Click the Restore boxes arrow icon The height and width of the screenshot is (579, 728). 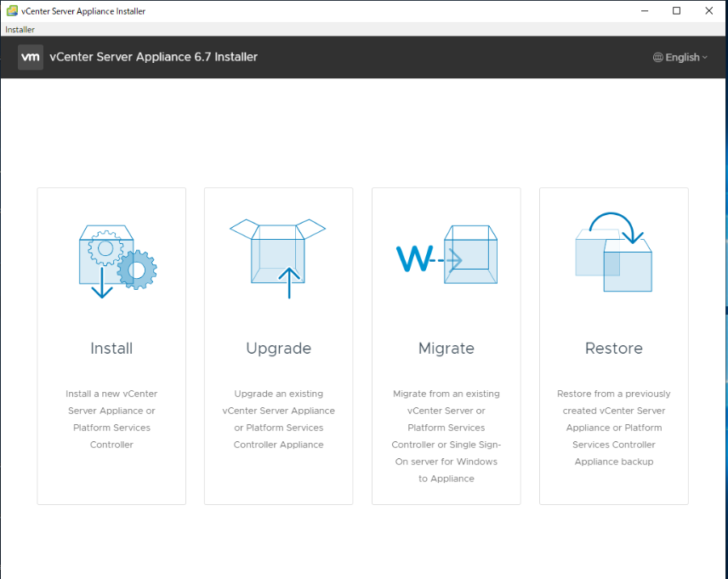(x=614, y=253)
